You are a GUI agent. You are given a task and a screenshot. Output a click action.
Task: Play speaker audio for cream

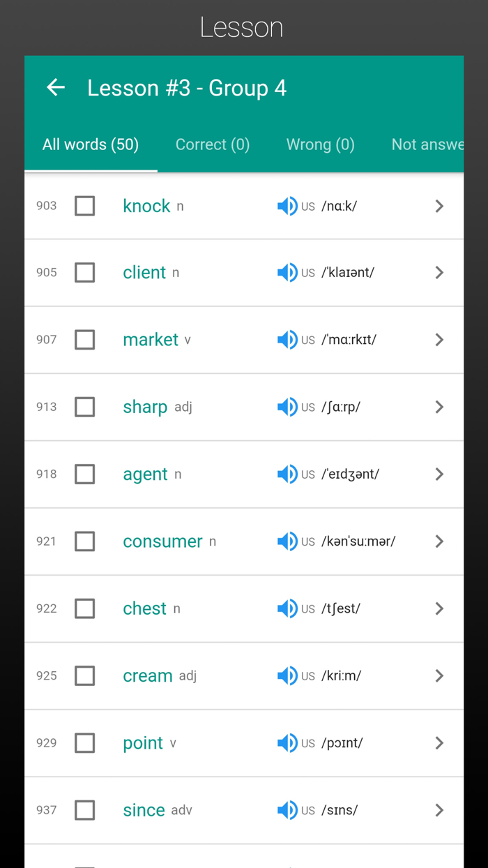[287, 675]
